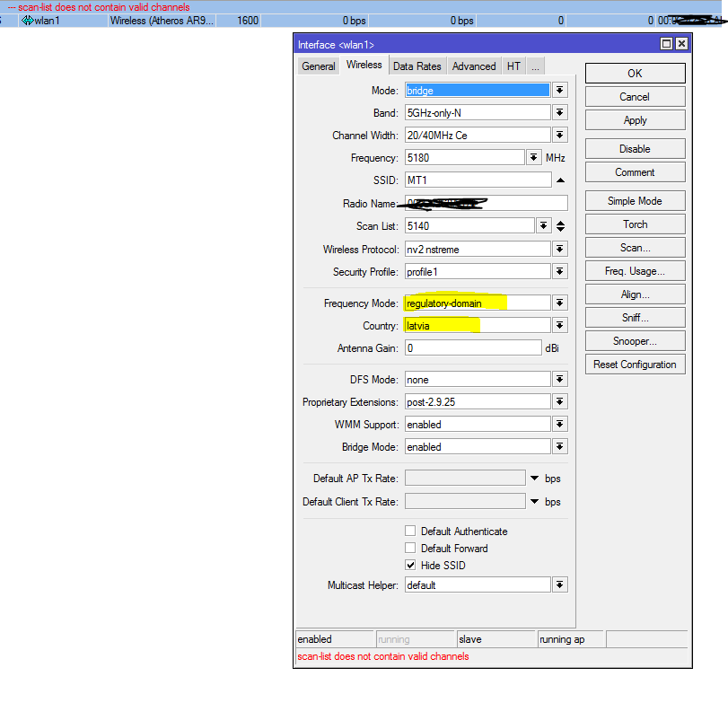This screenshot has height=703, width=728.
Task: Click the 'slave' status cell
Action: 496,639
